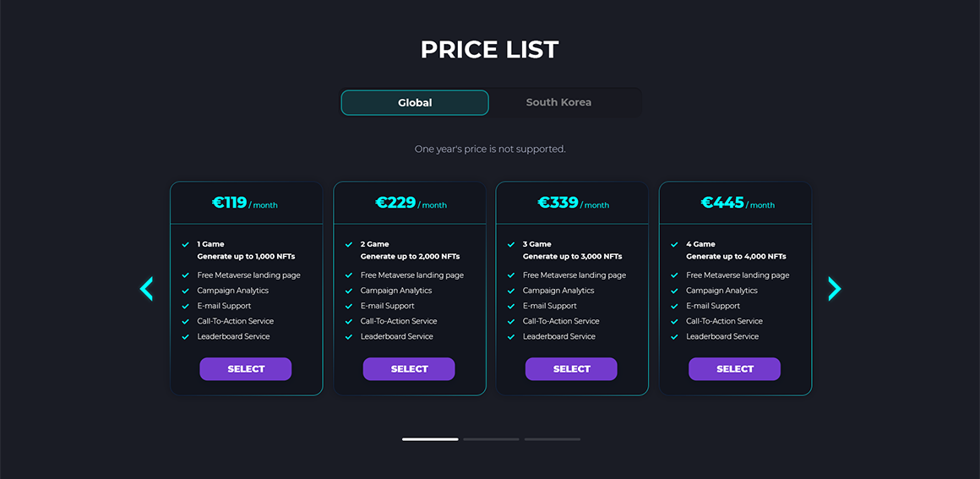
Task: Click checkmark next to 4 Game
Action: 674,245
